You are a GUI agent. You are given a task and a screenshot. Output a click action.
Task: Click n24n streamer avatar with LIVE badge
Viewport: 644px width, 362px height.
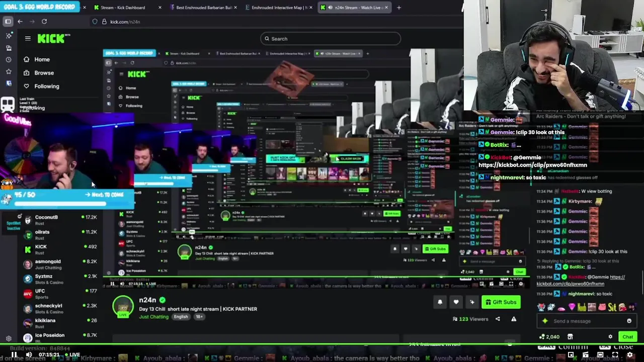click(123, 307)
